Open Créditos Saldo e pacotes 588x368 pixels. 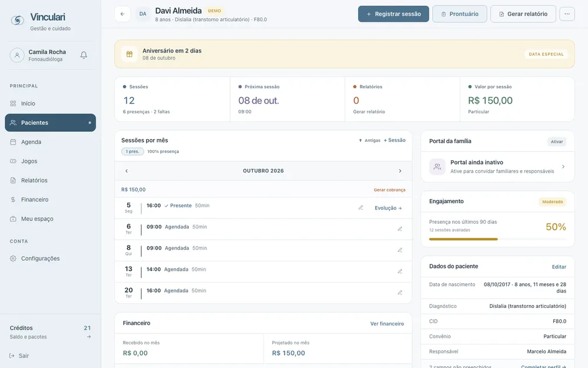tap(50, 332)
